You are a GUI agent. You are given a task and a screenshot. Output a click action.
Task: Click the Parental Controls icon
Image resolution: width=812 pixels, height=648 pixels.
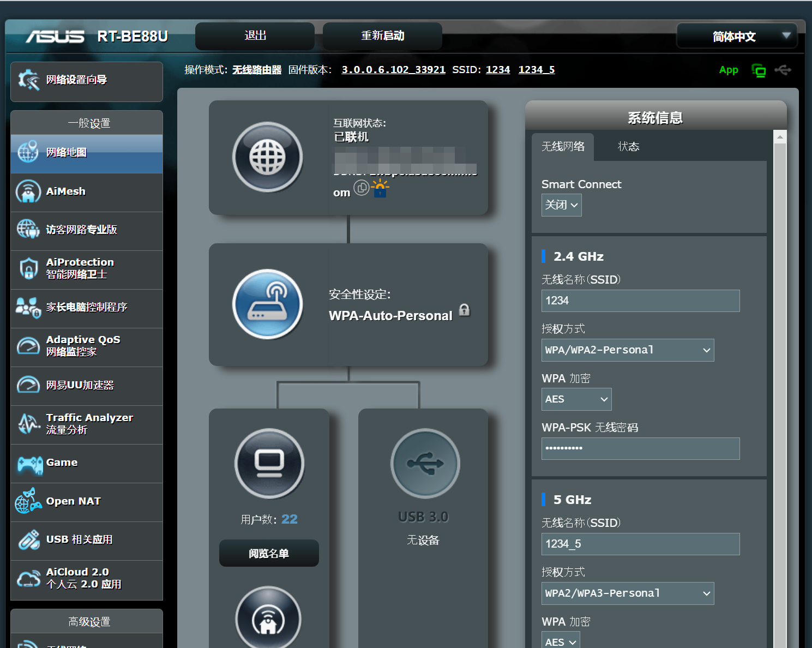[28, 307]
